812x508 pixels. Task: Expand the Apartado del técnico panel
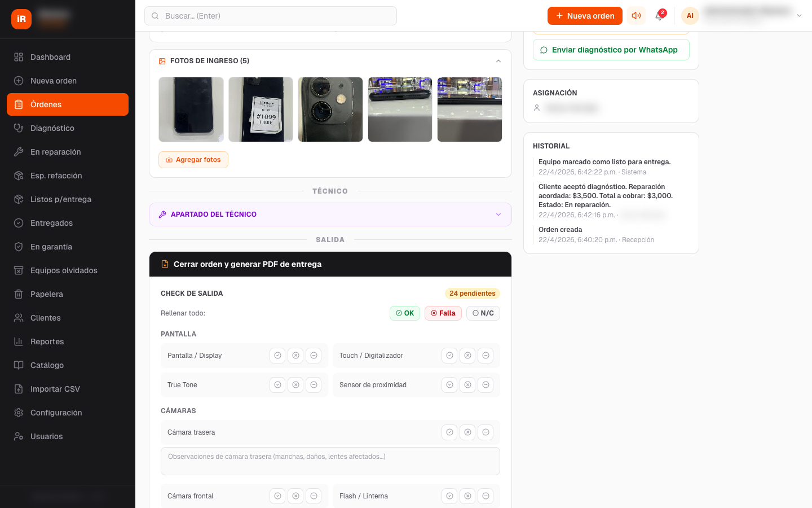point(498,214)
